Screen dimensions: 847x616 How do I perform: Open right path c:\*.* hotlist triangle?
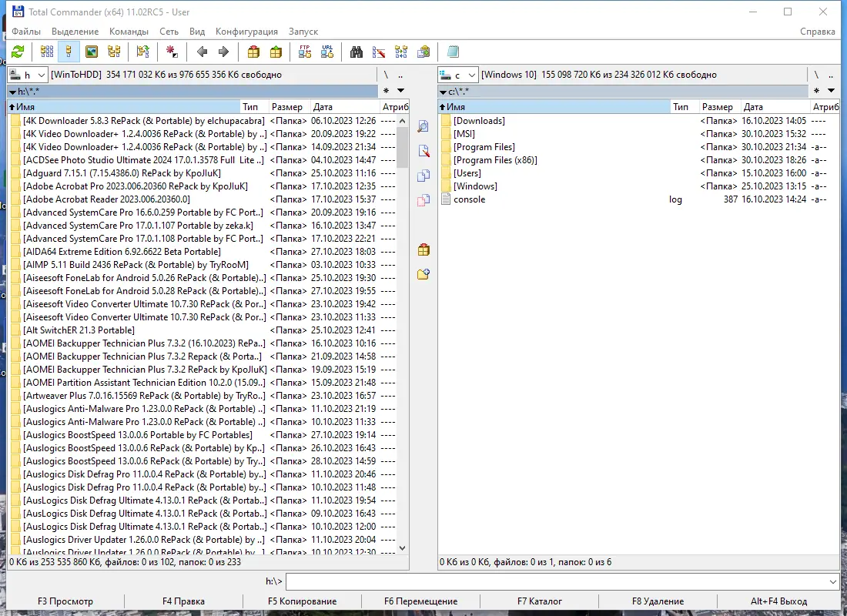pos(443,92)
